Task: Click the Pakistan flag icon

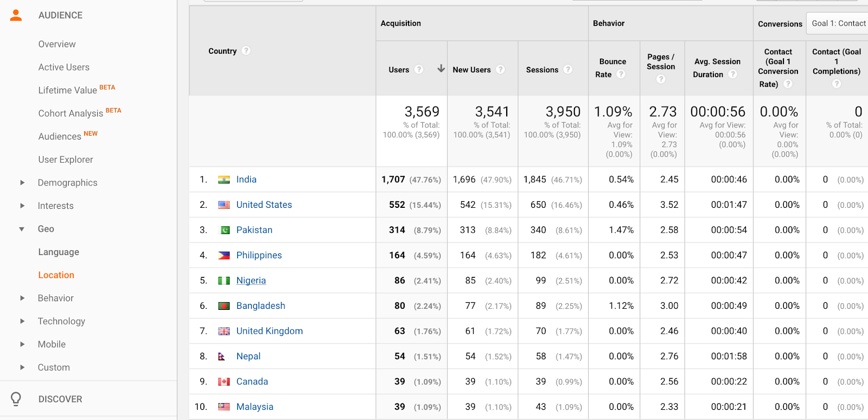Action: pos(225,230)
